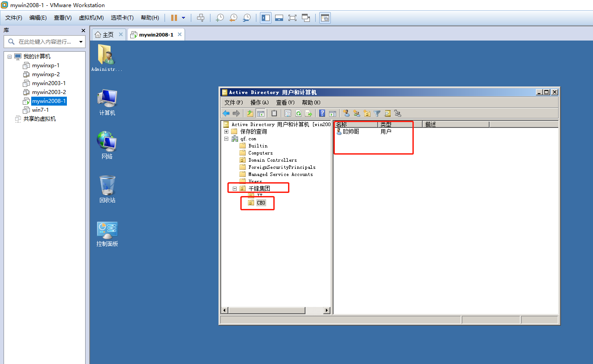
Task: Open VMware 查看(V) menu
Action: click(x=62, y=18)
